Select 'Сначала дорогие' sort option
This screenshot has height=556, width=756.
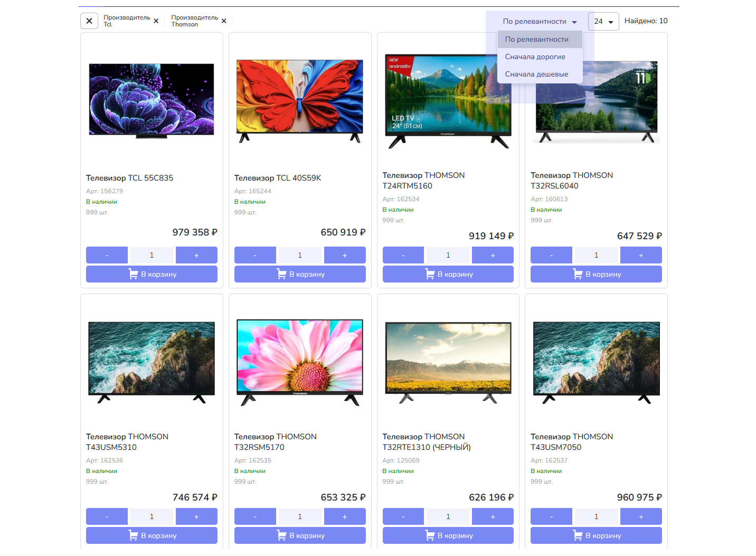click(535, 57)
